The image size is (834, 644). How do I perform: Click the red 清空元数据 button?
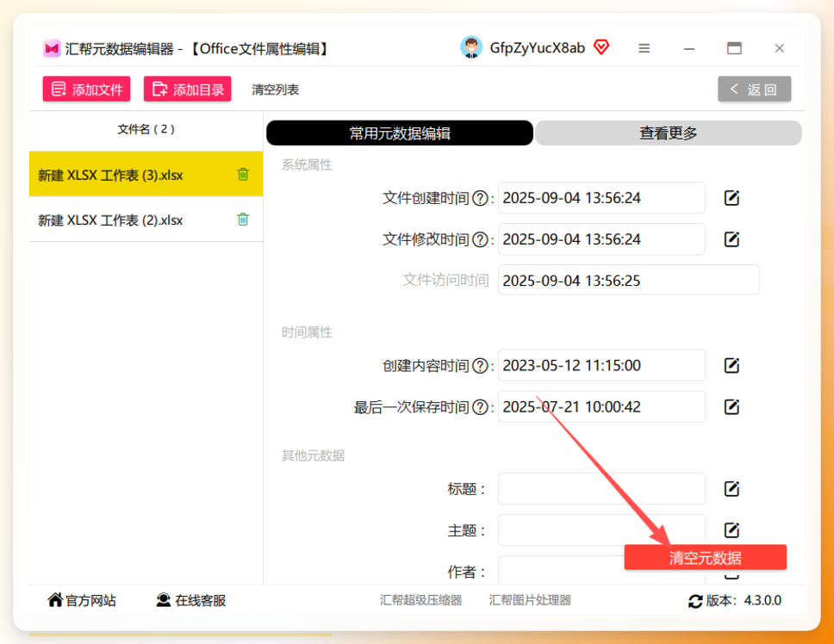pyautogui.click(x=706, y=557)
